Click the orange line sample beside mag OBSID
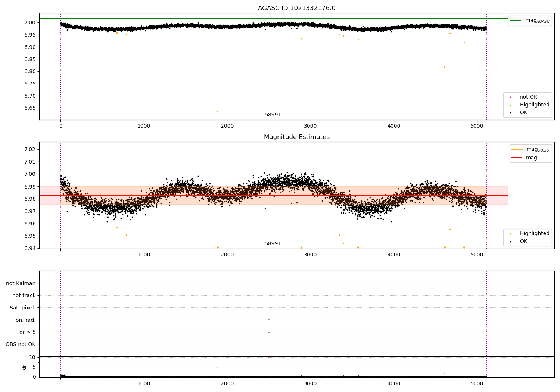560x392 pixels. click(x=517, y=149)
